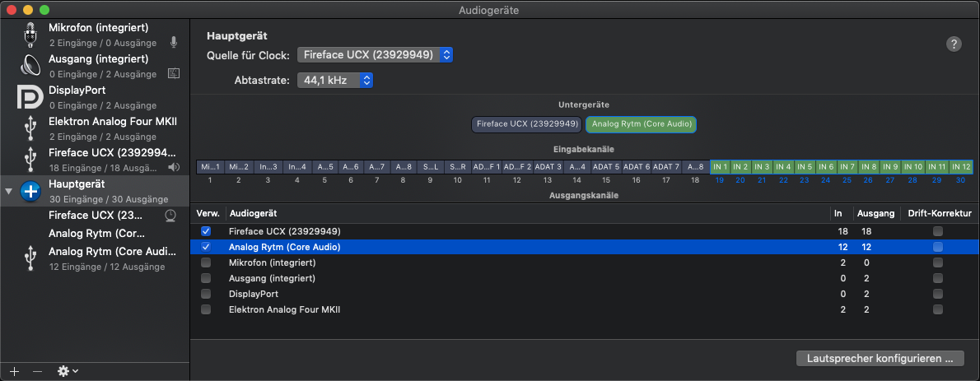The height and width of the screenshot is (381, 980).
Task: Select the Fireface UCX subdevice chip
Action: [x=526, y=124]
